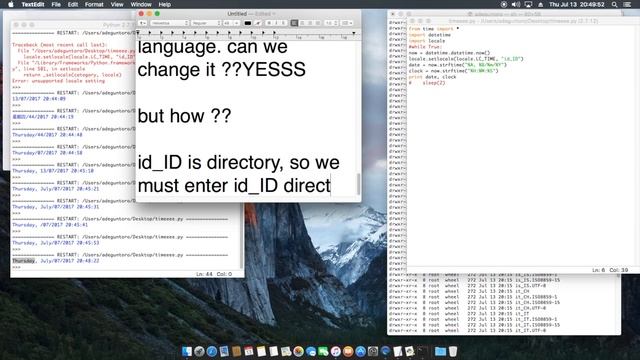Click the date and time in menu bar
This screenshot has height=360, width=640.
tap(577, 4)
